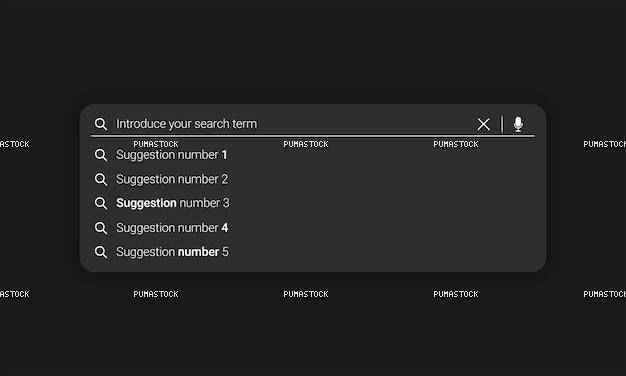Choose 'Suggestion number 2' text

click(x=172, y=180)
